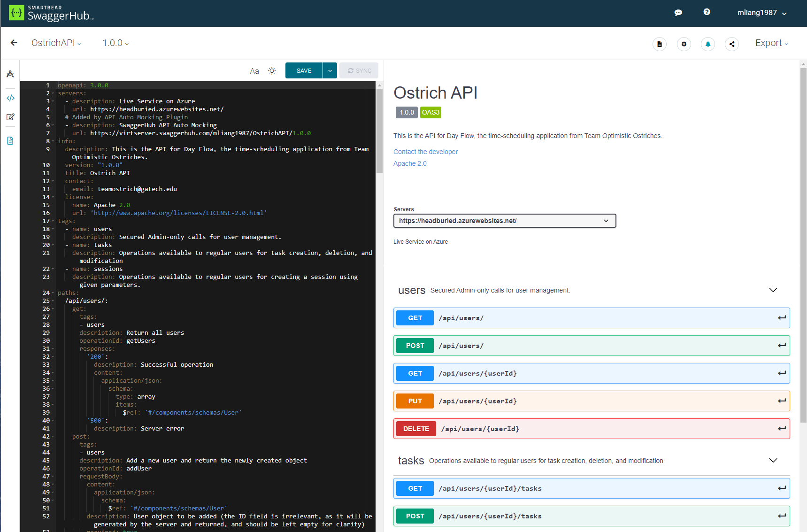Screen dimensions: 807x532
Task: Open the Save options dropdown arrow
Action: [330, 71]
